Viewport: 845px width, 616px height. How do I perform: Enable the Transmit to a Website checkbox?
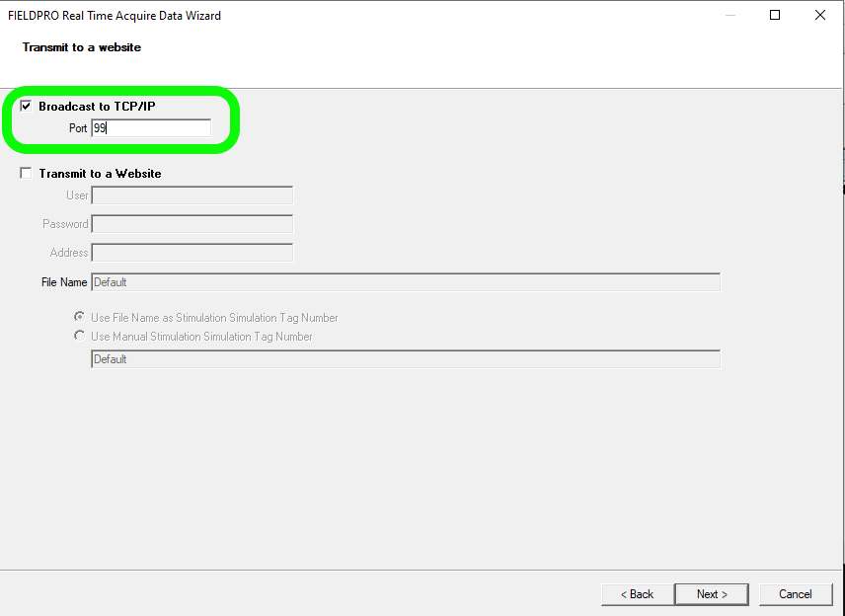click(26, 173)
